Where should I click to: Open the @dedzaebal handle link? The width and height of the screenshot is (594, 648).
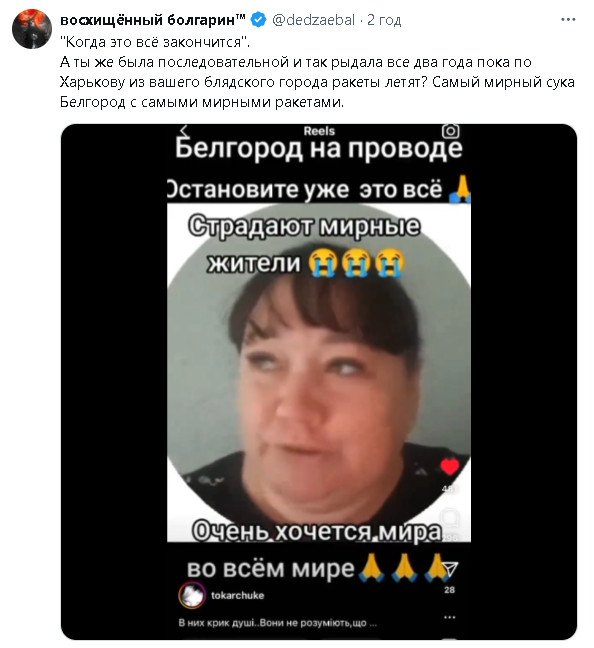pos(314,20)
